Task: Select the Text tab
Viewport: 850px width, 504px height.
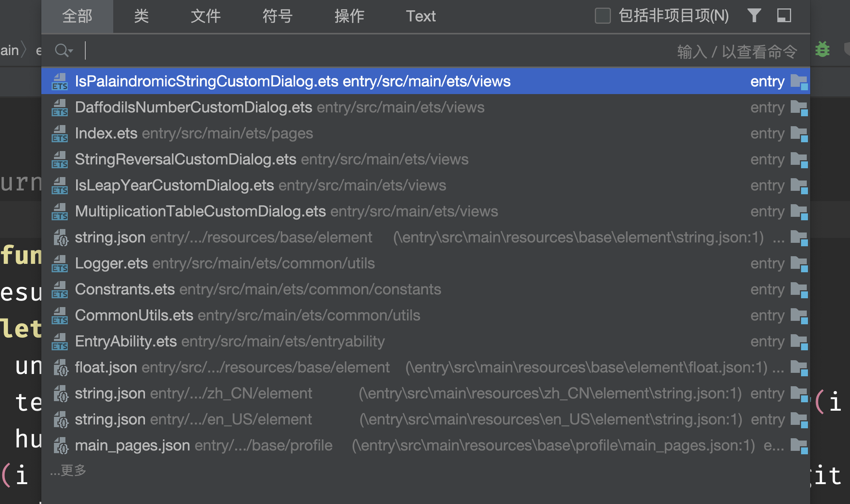Action: click(x=420, y=16)
